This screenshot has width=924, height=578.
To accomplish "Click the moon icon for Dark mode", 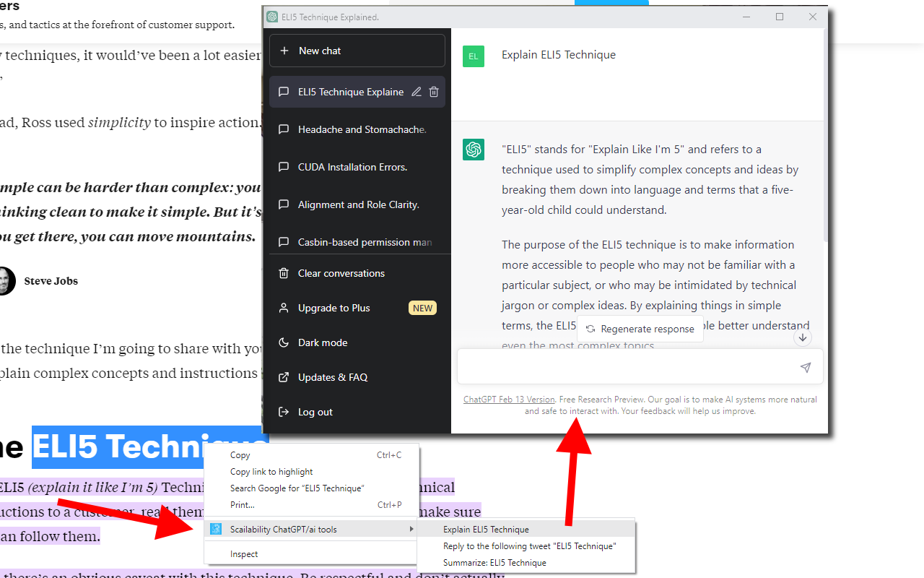I will click(x=284, y=342).
